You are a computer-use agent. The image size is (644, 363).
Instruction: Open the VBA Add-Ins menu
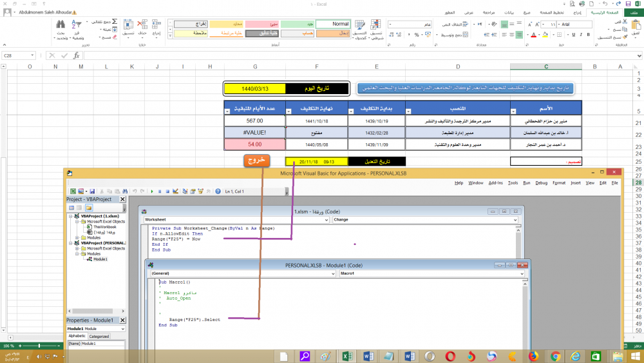pos(495,183)
